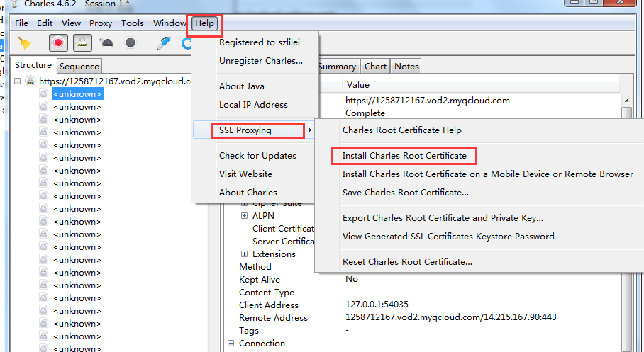
Task: Click the globe icon of host node
Action: point(30,81)
